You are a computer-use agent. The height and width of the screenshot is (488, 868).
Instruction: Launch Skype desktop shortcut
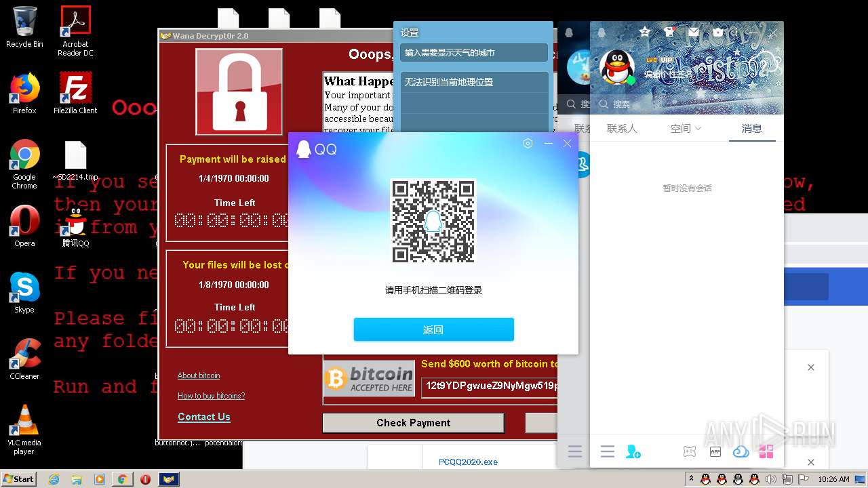pos(24,293)
